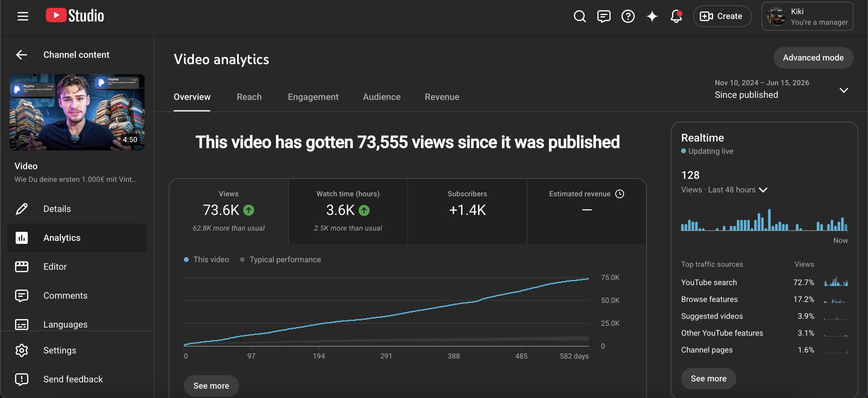Image resolution: width=868 pixels, height=398 pixels.
Task: Go back with the Channel content arrow
Action: pyautogui.click(x=22, y=54)
